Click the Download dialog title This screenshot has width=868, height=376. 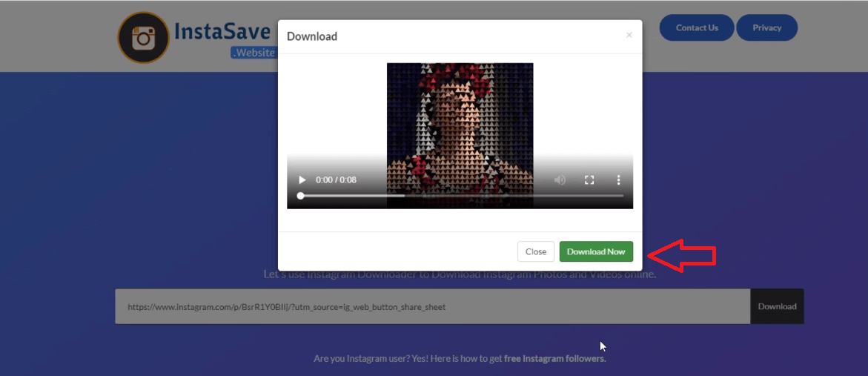312,36
